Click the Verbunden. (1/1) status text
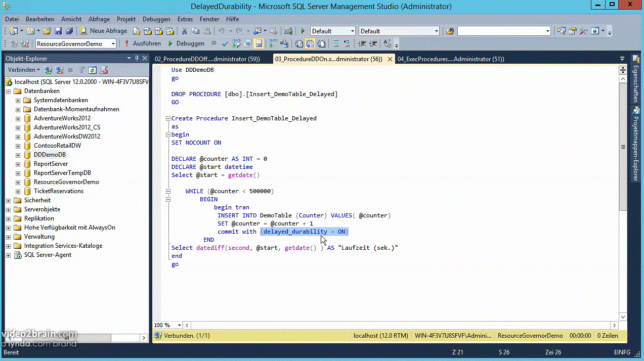 pos(186,335)
